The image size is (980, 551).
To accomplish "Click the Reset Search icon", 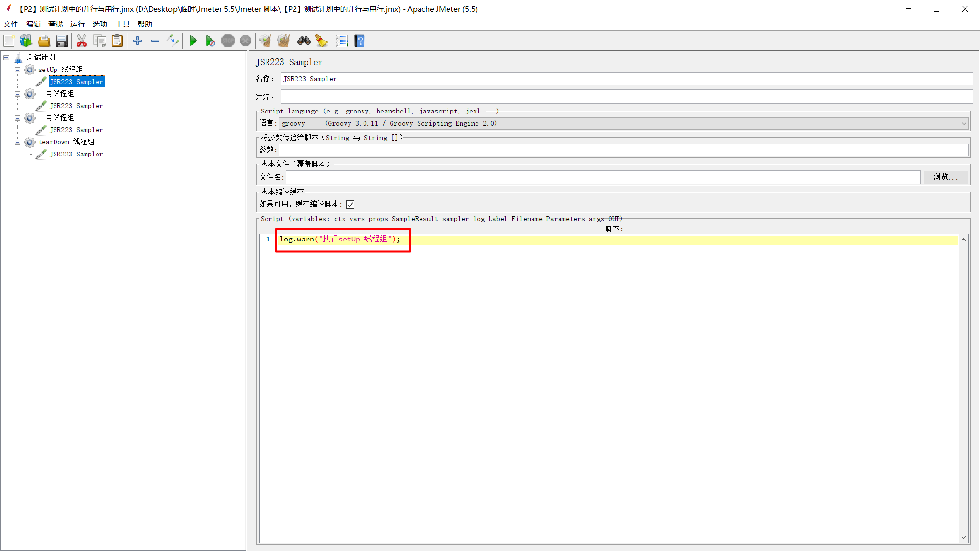I will tap(322, 41).
